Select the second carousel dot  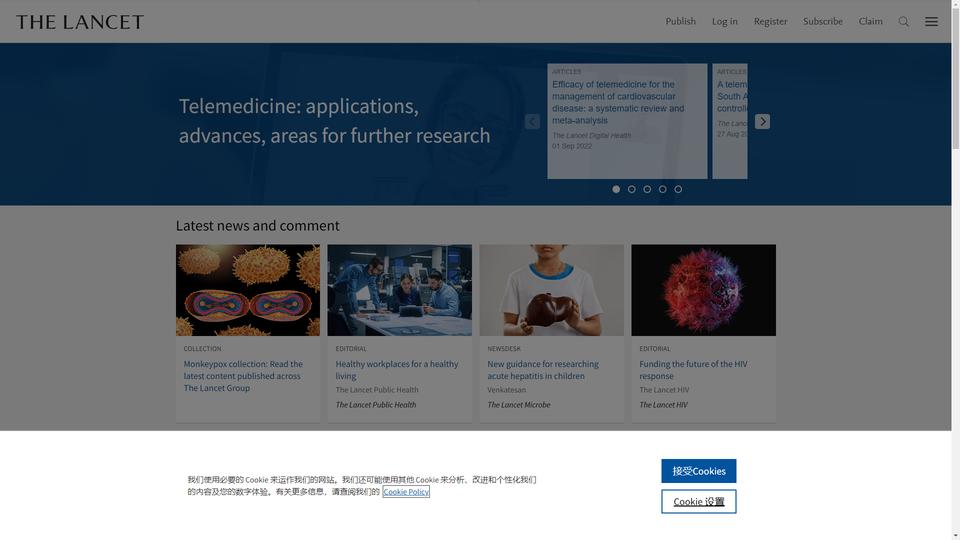631,189
